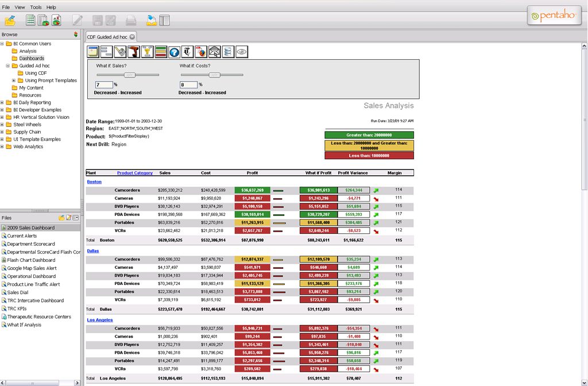
Task: Click the panel layout icon in main toolbar
Action: coord(165,20)
